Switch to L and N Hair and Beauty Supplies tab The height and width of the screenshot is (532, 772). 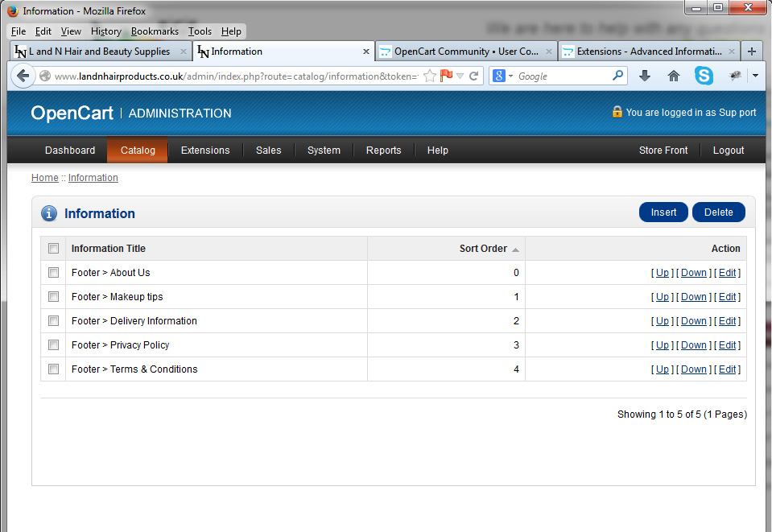[x=101, y=52]
